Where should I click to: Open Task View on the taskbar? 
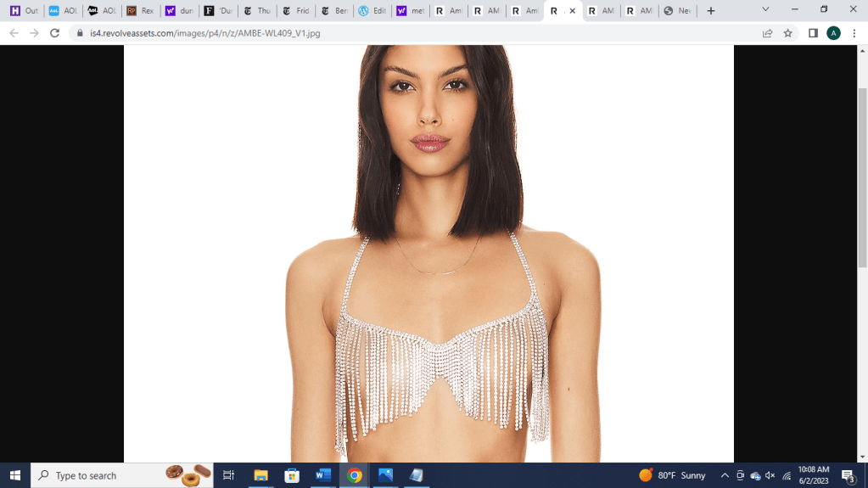pos(228,475)
